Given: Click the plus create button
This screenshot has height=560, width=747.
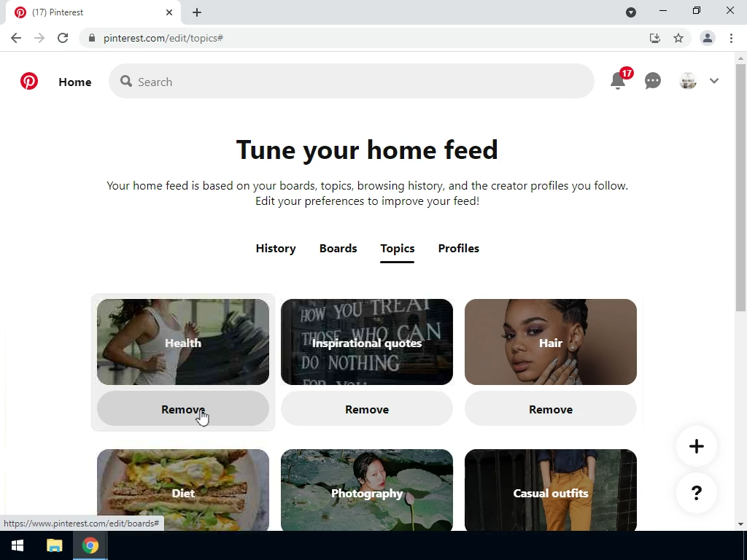Looking at the screenshot, I should pos(697,446).
